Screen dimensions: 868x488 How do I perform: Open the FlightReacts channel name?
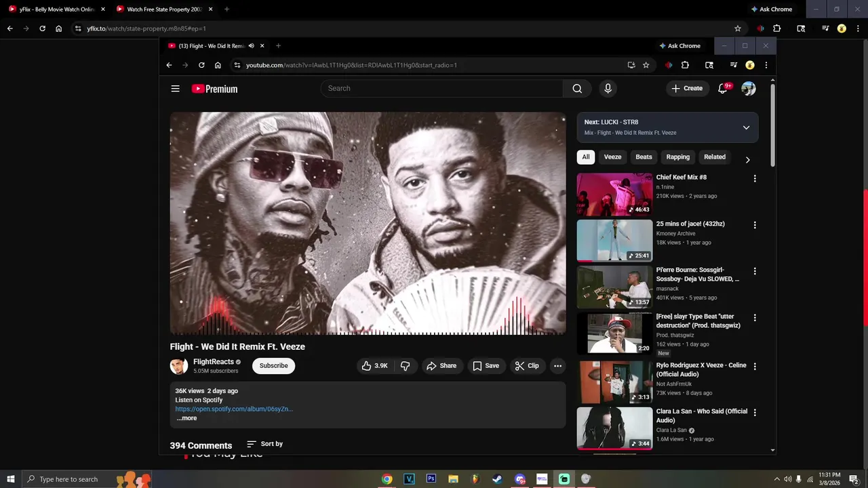tap(213, 362)
